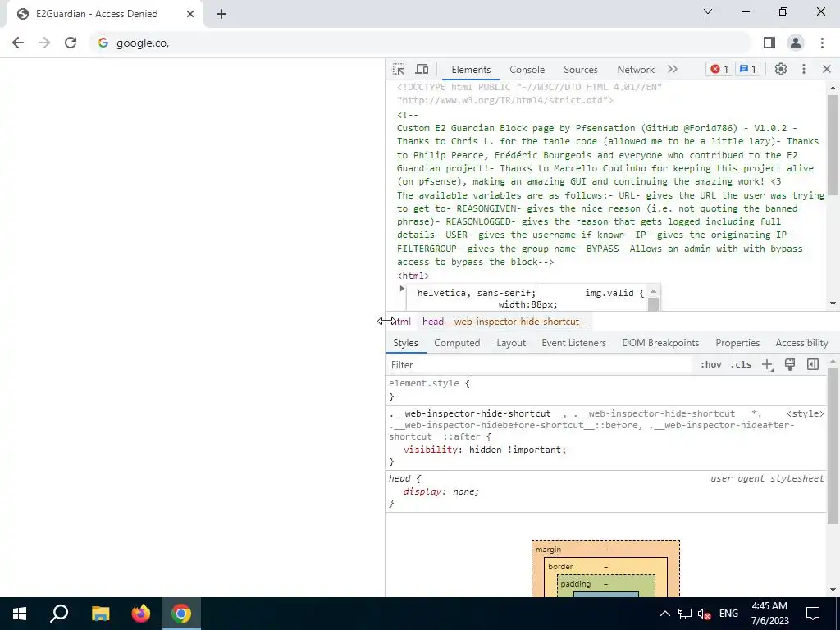Click the red error count badge
840x630 pixels.
(x=719, y=69)
